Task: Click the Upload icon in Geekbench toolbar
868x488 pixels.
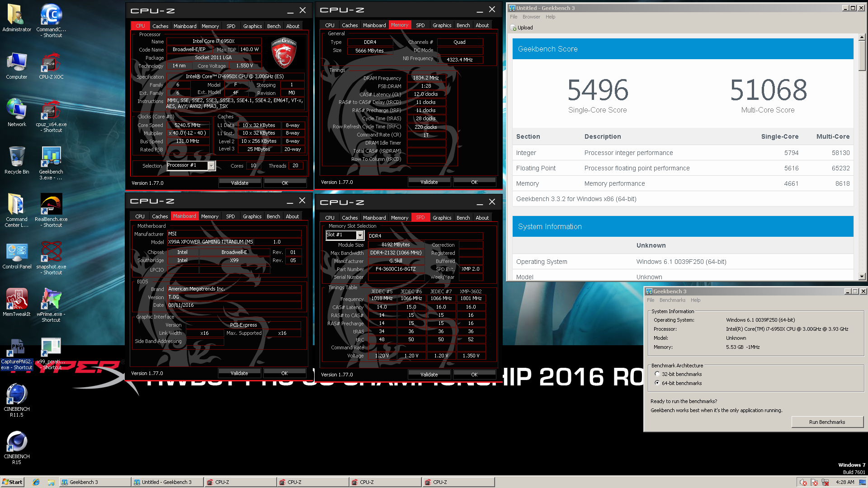Action: [x=513, y=28]
